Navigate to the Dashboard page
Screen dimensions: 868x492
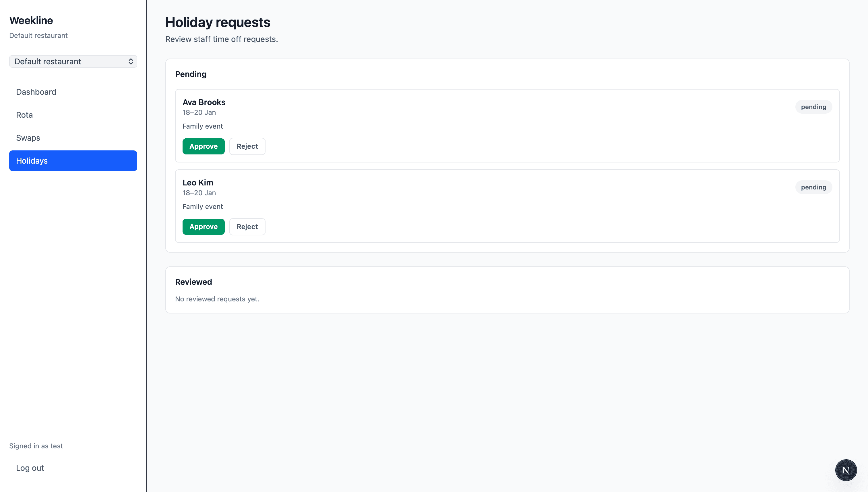[36, 92]
